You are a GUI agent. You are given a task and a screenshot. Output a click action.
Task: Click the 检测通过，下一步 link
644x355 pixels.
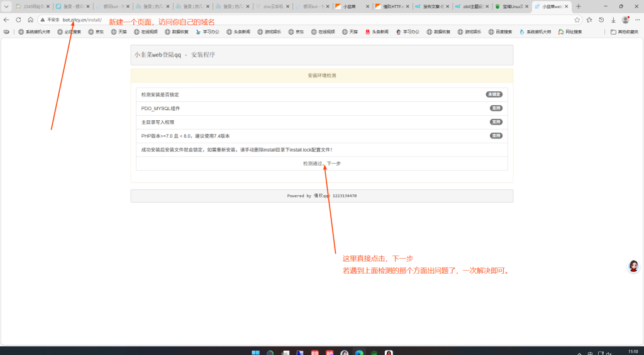point(321,163)
